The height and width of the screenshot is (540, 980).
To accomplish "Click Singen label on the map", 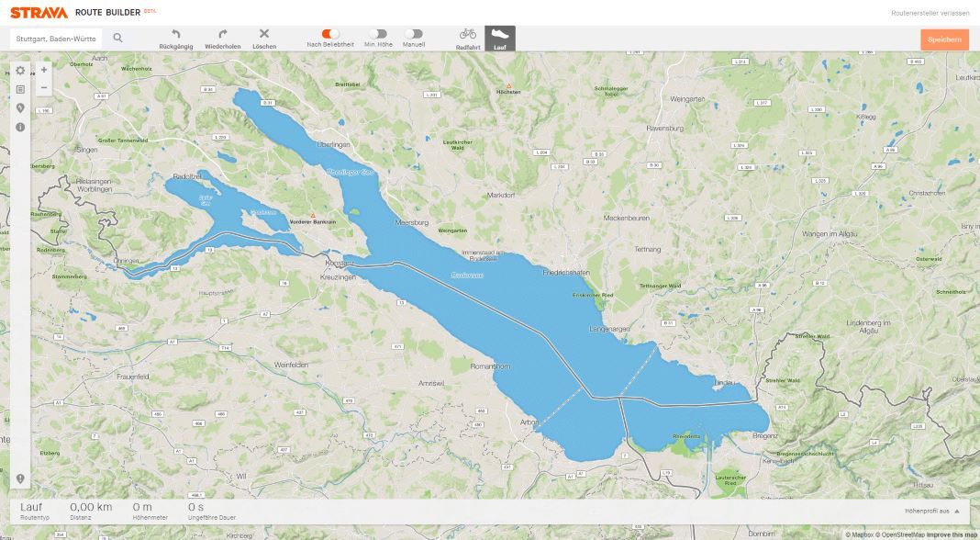I will click(87, 151).
